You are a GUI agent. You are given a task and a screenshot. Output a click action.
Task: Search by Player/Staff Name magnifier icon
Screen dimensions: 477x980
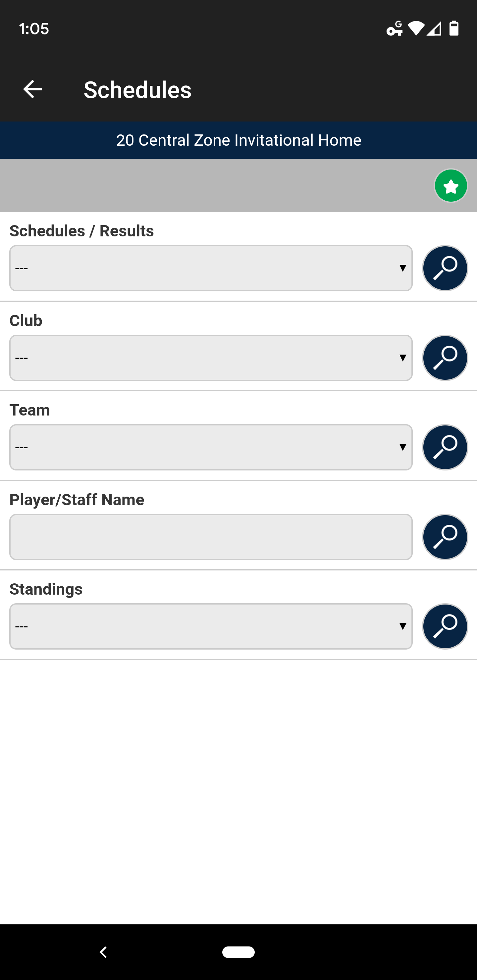[x=445, y=537]
